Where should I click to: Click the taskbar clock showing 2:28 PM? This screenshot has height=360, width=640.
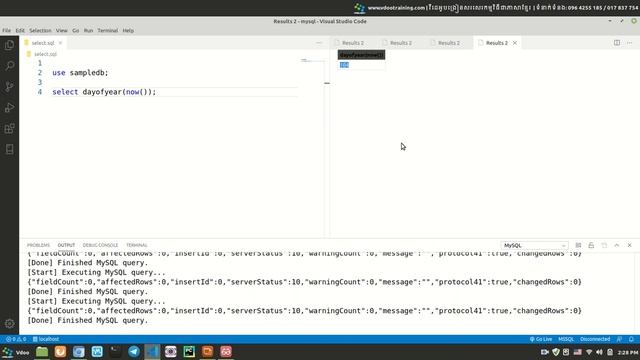point(628,352)
